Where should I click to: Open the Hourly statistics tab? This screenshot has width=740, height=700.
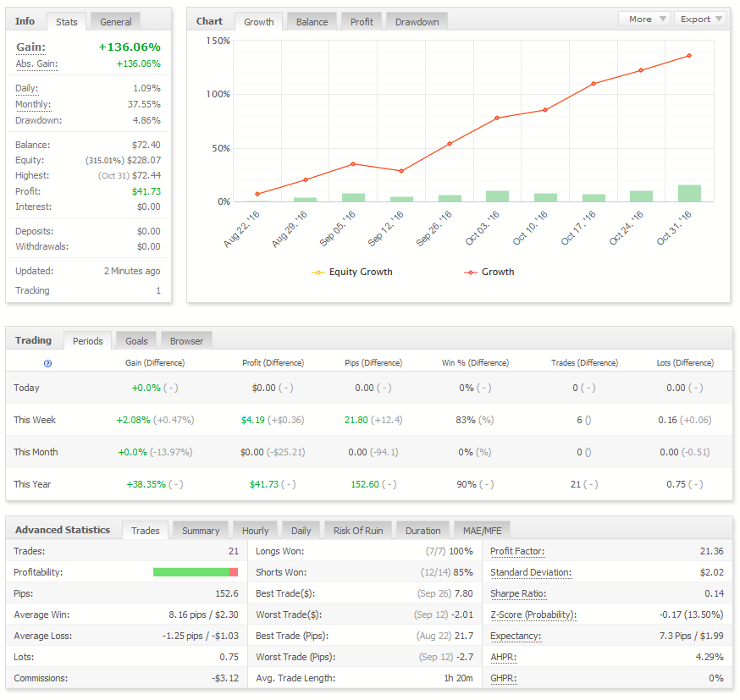(x=256, y=530)
